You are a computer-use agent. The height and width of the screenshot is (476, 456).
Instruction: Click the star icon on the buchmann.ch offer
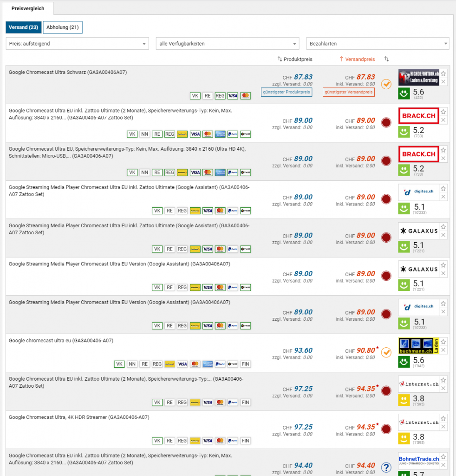pos(443,342)
